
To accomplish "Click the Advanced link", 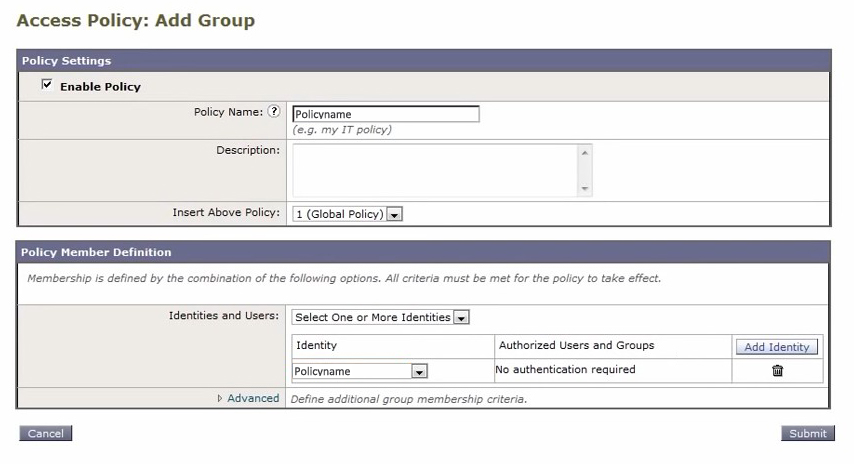I will pos(253,398).
